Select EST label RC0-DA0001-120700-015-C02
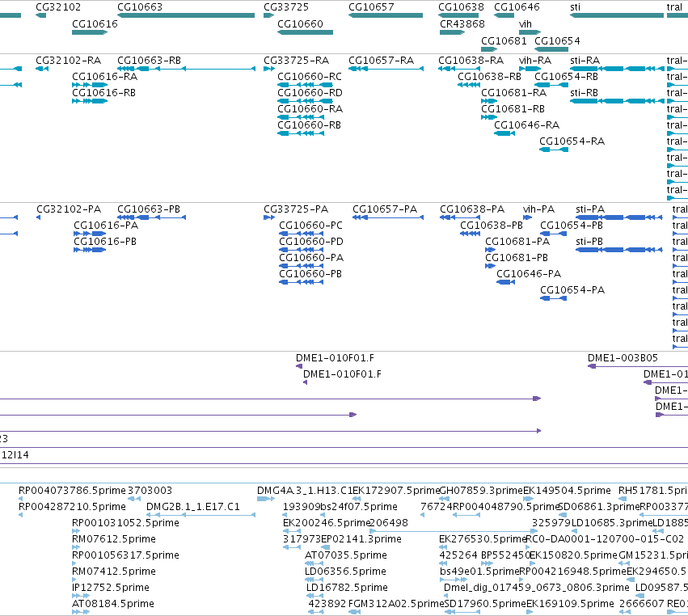The height and width of the screenshot is (616, 688). (x=605, y=538)
